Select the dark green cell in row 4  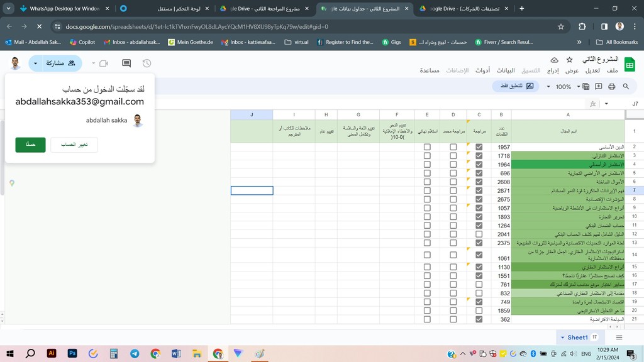tap(568, 165)
